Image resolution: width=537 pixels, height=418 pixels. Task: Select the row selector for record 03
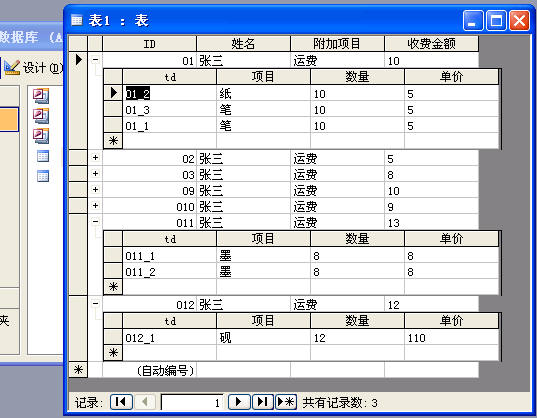pyautogui.click(x=78, y=174)
